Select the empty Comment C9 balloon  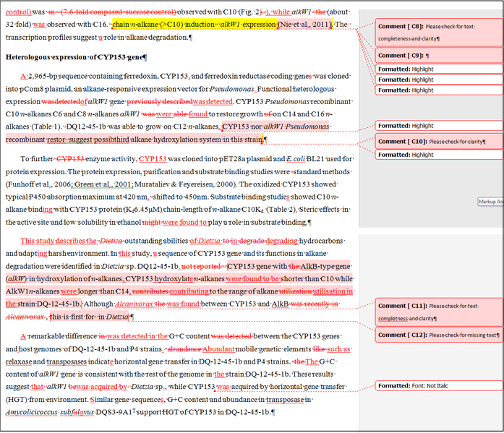point(439,56)
